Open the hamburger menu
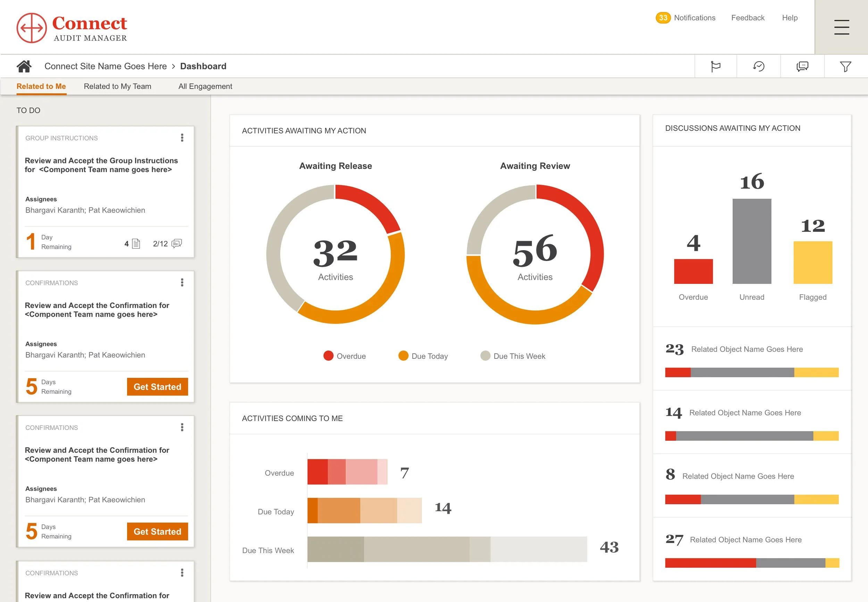Screen dimensions: 868x602 (841, 27)
